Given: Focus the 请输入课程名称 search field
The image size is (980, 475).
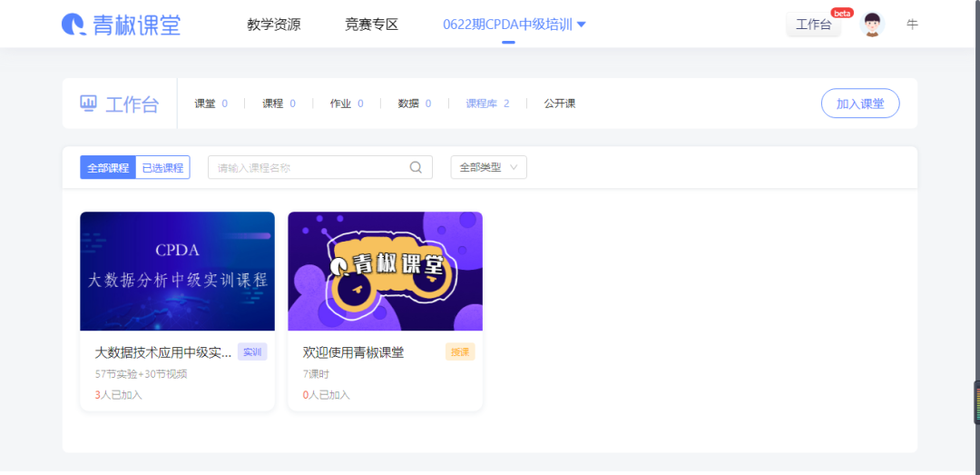Looking at the screenshot, I should click(320, 167).
